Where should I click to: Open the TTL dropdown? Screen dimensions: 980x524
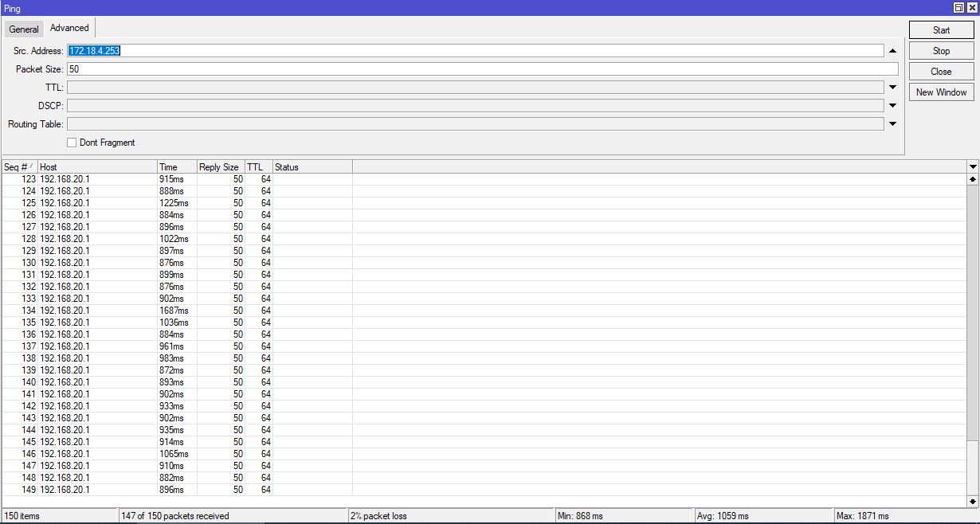[892, 87]
